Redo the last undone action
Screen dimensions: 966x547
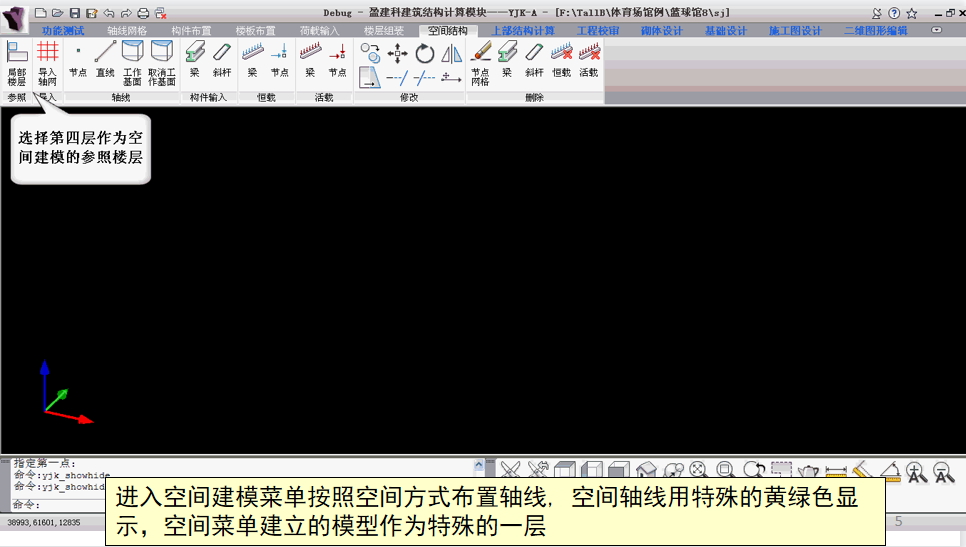[126, 13]
